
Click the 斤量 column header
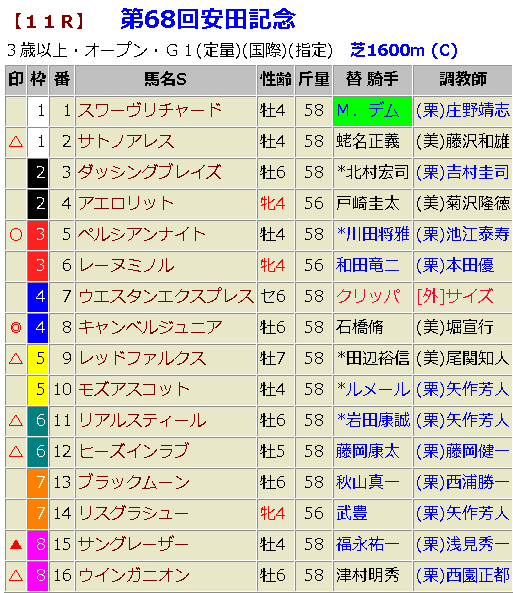[x=314, y=80]
